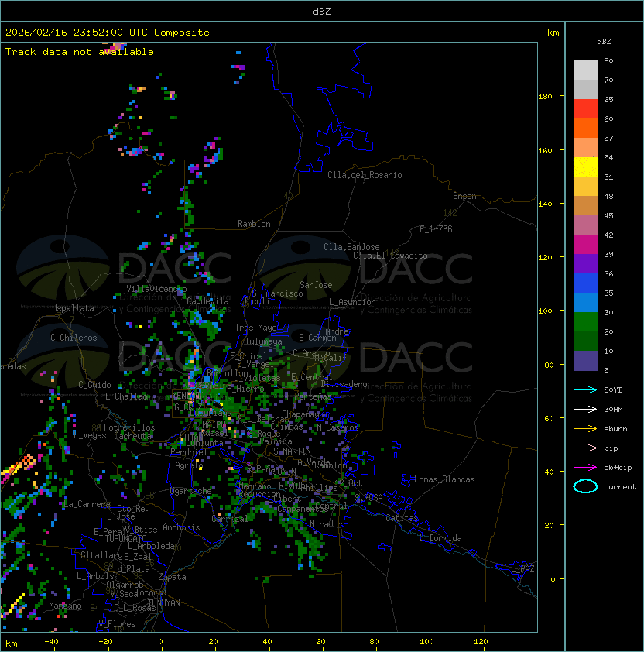This screenshot has width=644, height=652.
Task: Click the '-40' tick on the bottom axis
Action: pyautogui.click(x=51, y=642)
